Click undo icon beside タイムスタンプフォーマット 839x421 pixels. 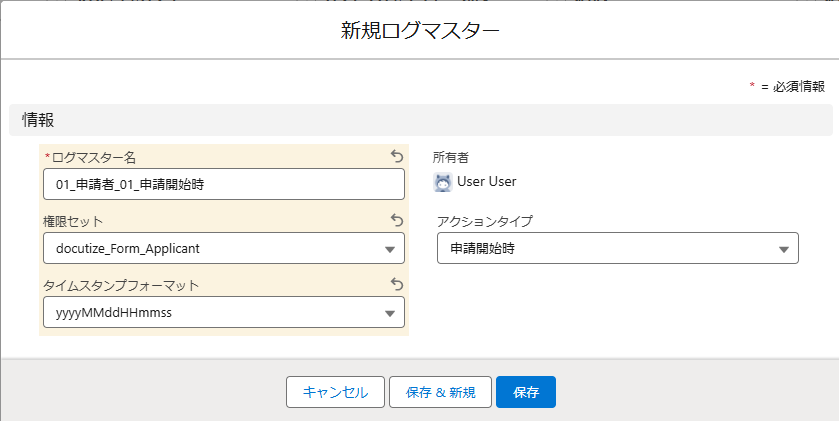(396, 284)
